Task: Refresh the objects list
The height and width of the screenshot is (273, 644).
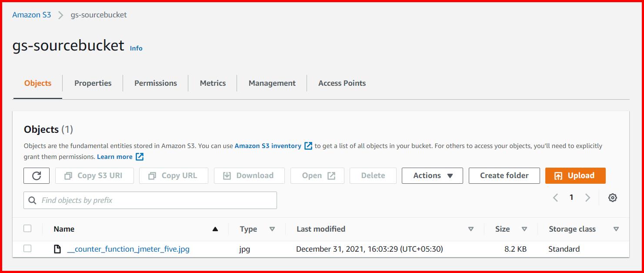Action: 36,175
